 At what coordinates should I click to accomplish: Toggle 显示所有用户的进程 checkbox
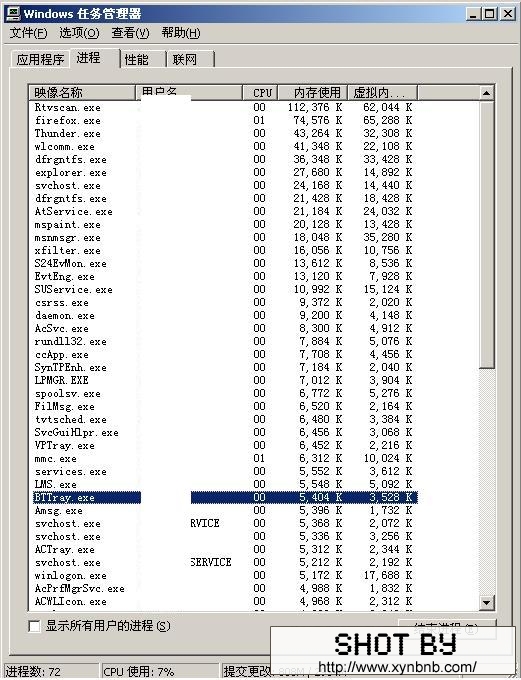pos(34,626)
